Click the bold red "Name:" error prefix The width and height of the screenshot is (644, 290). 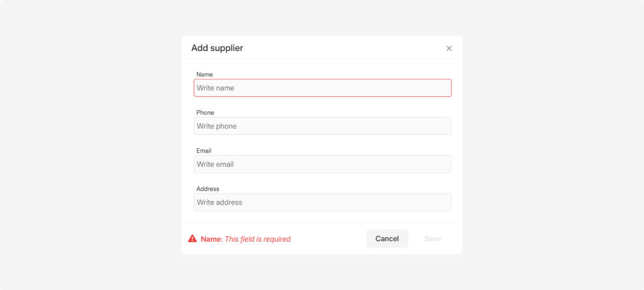[211, 239]
